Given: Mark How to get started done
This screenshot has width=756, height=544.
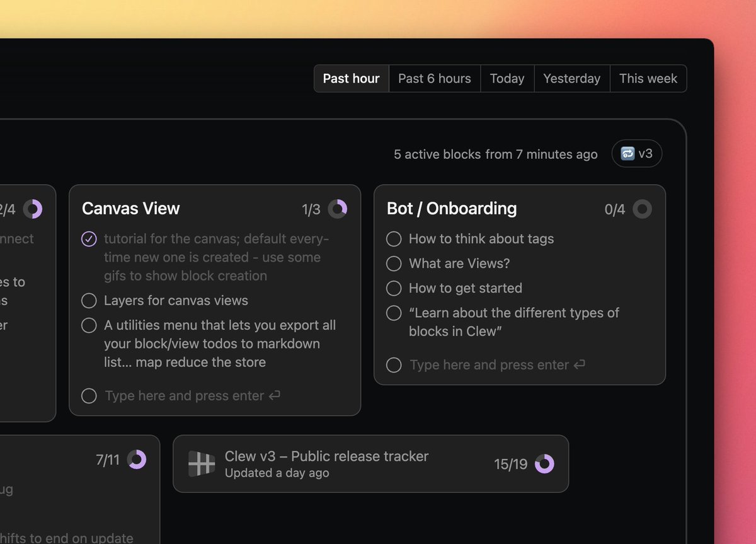Looking at the screenshot, I should (394, 288).
